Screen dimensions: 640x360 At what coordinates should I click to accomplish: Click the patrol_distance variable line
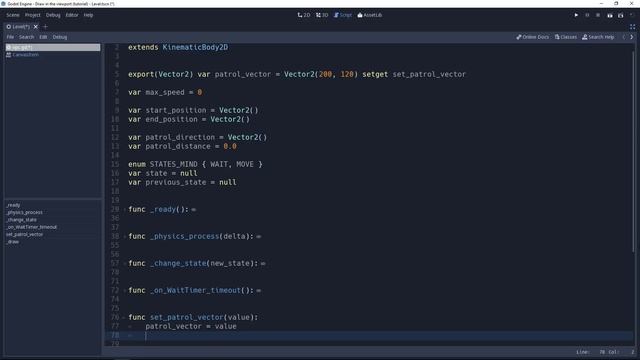[x=182, y=146]
